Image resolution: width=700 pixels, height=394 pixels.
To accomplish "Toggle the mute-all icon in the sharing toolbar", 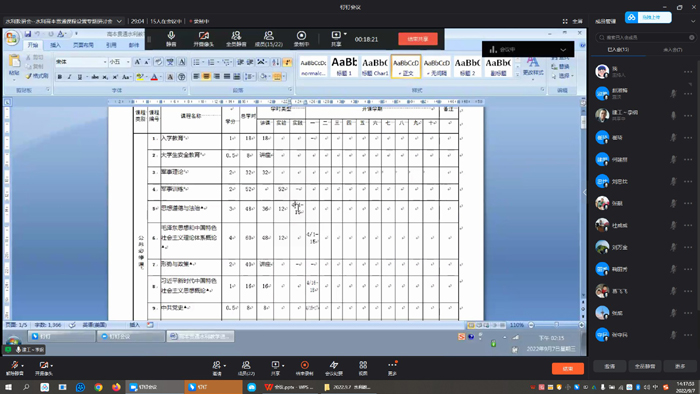I will [236, 39].
